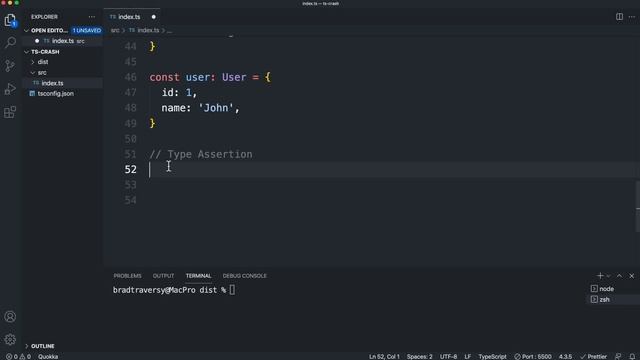
Task: Switch to the OUTPUT tab
Action: tap(163, 276)
